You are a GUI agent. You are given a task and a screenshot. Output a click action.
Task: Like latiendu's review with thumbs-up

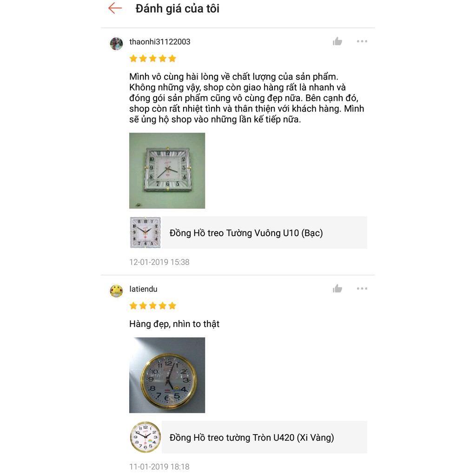(x=337, y=289)
